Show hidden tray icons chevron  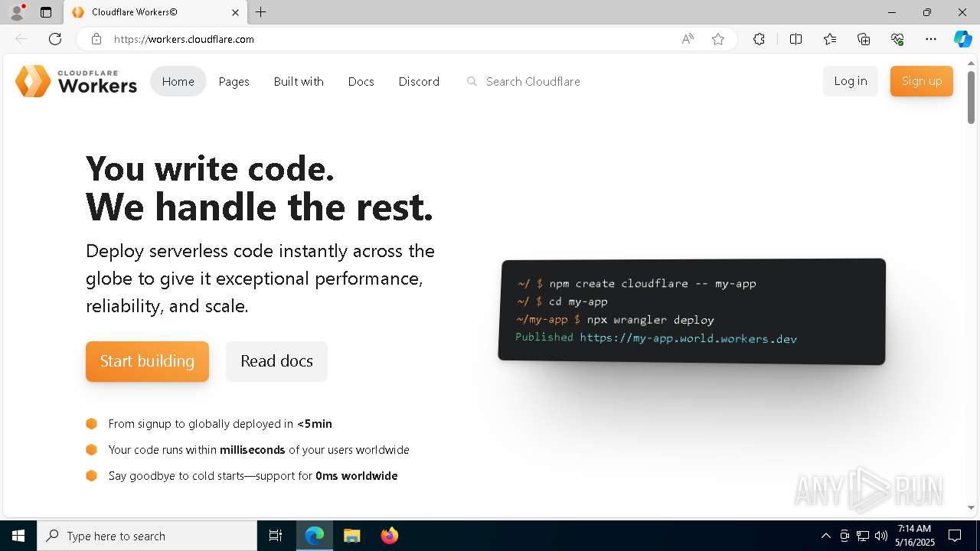(x=825, y=536)
